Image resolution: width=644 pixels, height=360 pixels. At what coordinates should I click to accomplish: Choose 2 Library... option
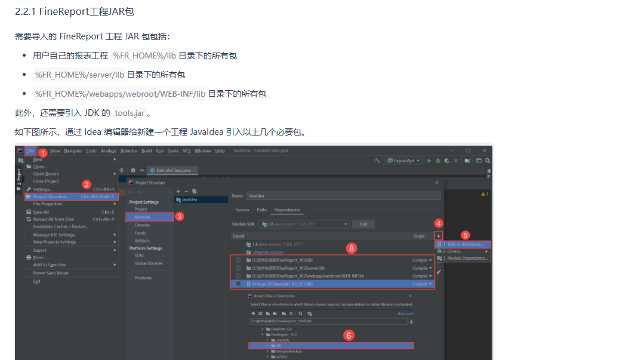click(x=463, y=251)
